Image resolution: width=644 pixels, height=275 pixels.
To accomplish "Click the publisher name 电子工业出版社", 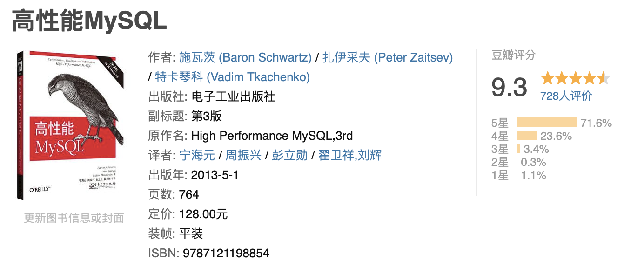I will point(233,96).
